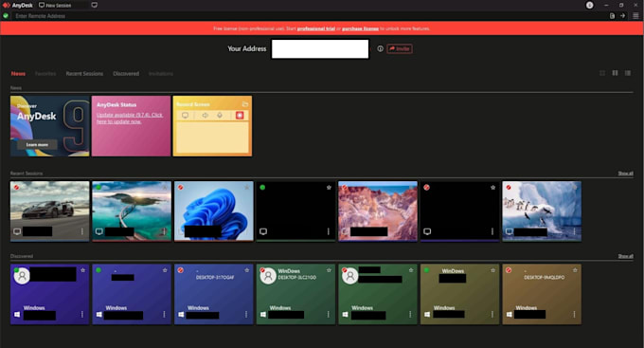
Task: Switch to small thumbnails view
Action: (x=602, y=73)
